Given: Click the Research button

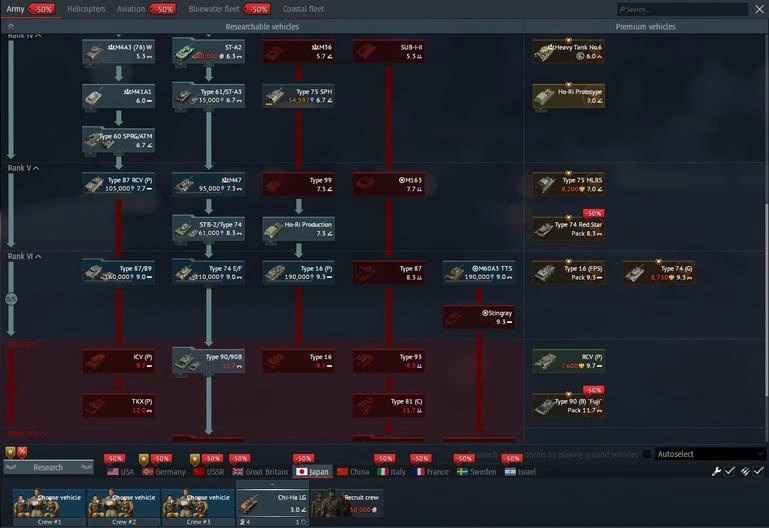Looking at the screenshot, I should point(48,468).
